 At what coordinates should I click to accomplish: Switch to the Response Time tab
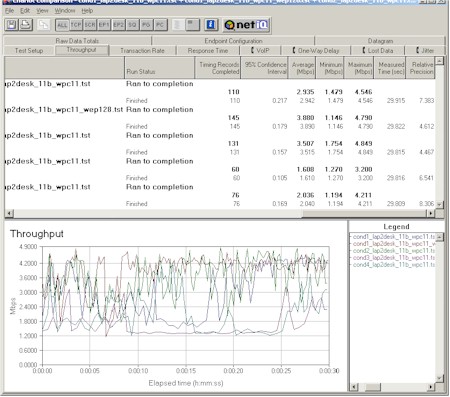click(x=208, y=51)
